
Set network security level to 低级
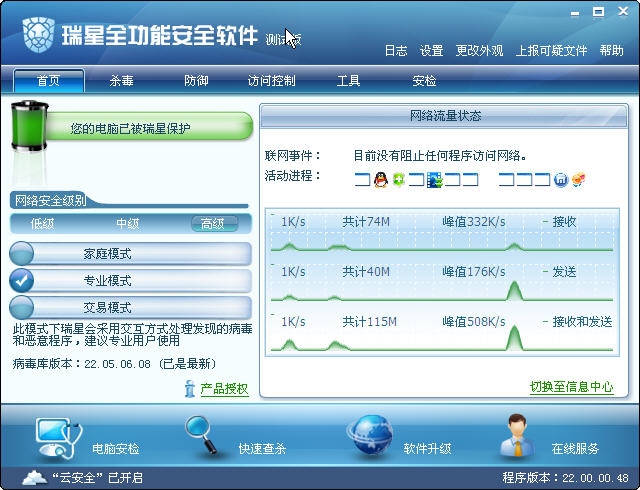[42, 224]
